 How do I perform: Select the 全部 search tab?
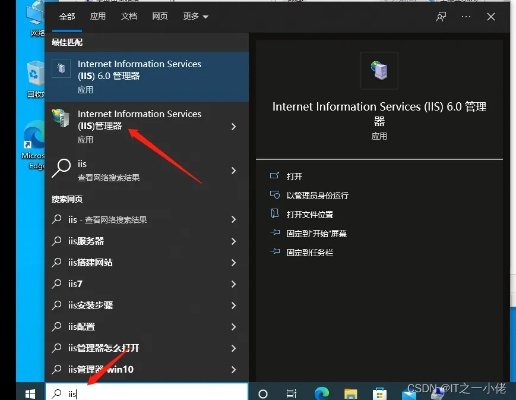(x=67, y=16)
